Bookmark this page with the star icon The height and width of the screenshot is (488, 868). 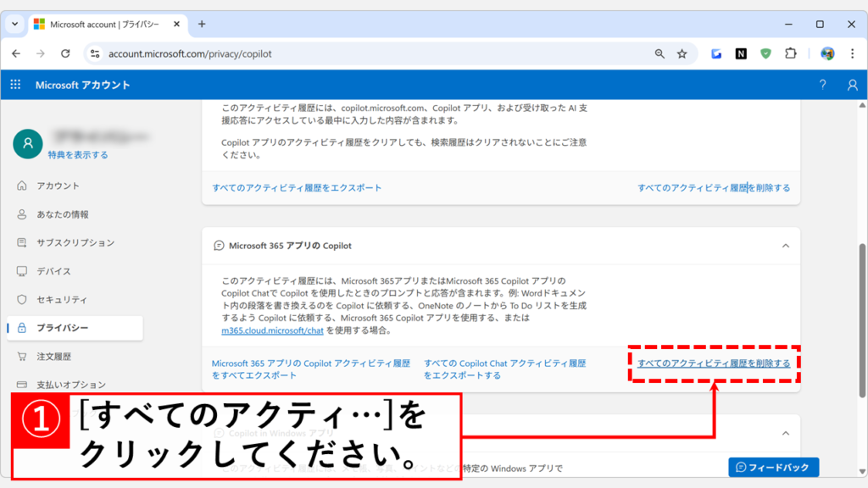[x=682, y=53]
